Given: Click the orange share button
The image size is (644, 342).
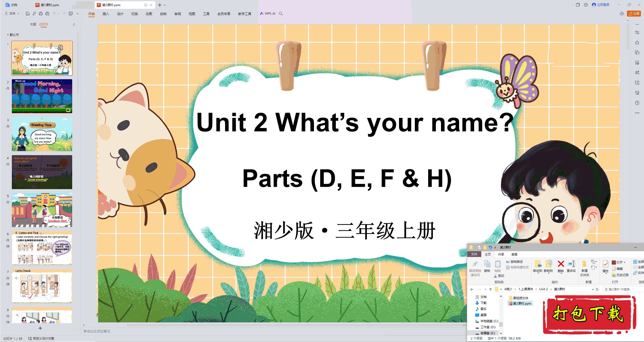Looking at the screenshot, I should [x=634, y=14].
